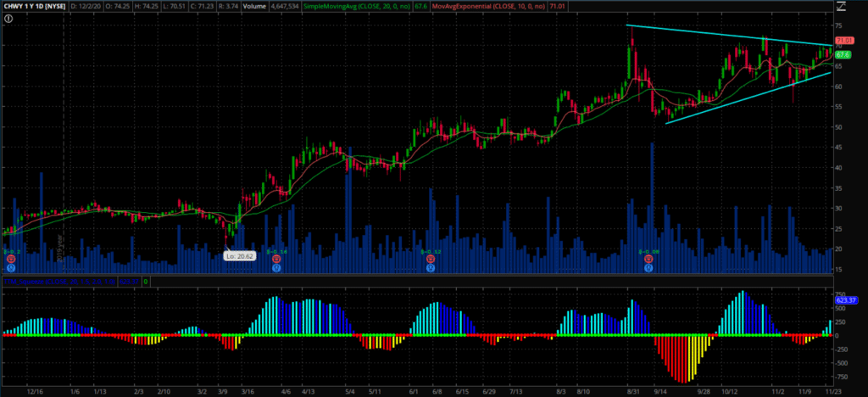Screen dimensions: 868x397
Task: Click the green 0 value in the squeeze header
Action: [x=146, y=282]
